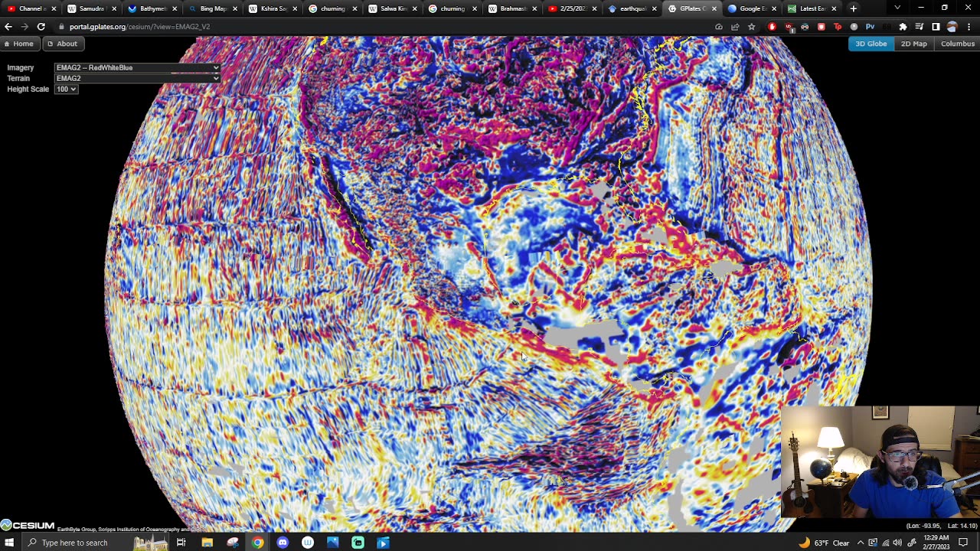980x551 pixels.
Task: Open the Chrome profile avatar
Action: (x=952, y=27)
